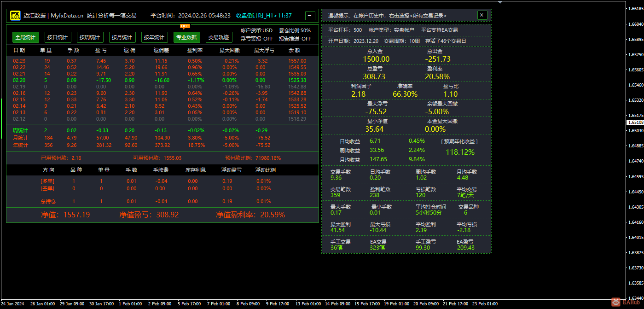Click the current price label 1.65108

click(635, 122)
